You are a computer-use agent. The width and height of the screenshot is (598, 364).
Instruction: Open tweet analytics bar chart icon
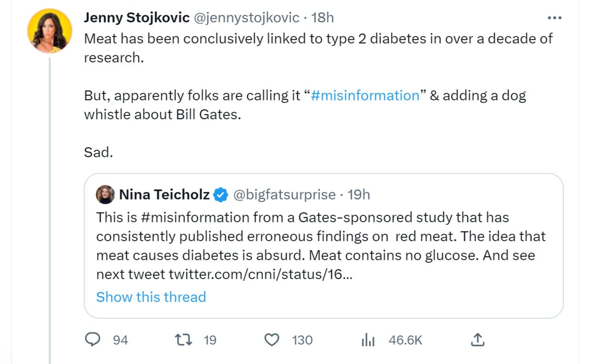pyautogui.click(x=368, y=340)
